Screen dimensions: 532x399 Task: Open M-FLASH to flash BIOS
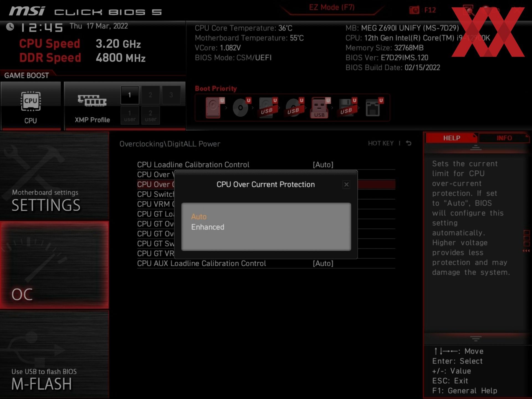click(x=54, y=354)
